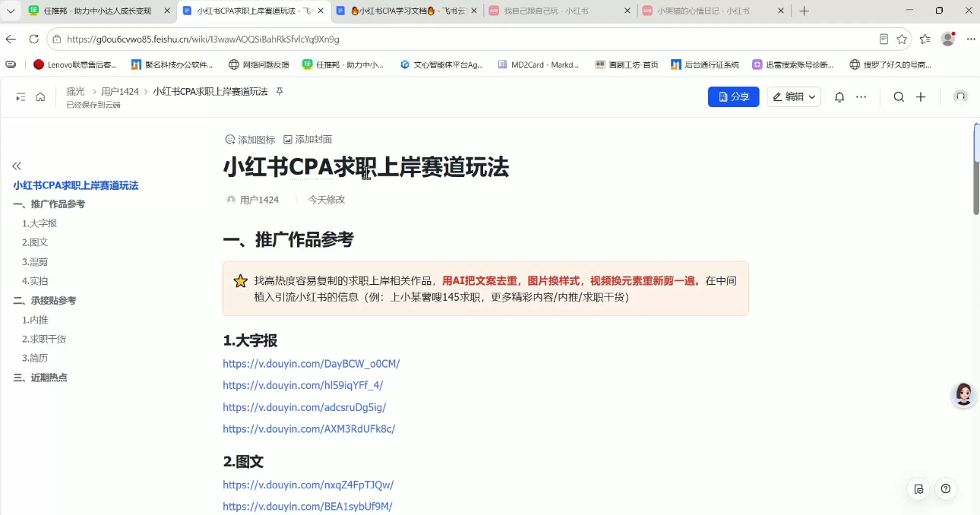Open link v.douyin.com/nxqZ4FpTJQw/

(x=308, y=485)
